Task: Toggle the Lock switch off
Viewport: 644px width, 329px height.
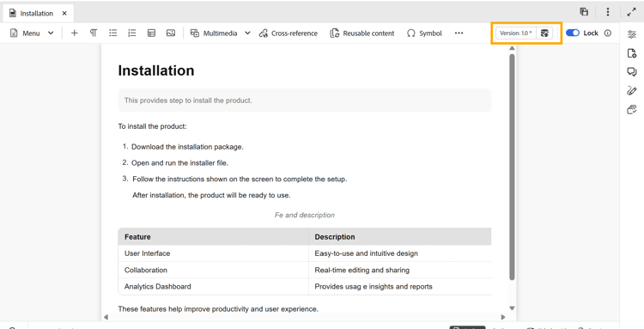Action: [573, 33]
